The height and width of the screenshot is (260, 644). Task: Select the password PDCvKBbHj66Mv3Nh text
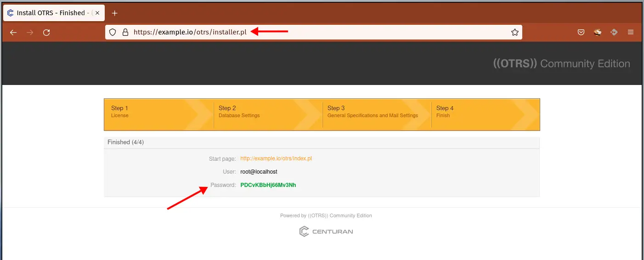(x=268, y=185)
